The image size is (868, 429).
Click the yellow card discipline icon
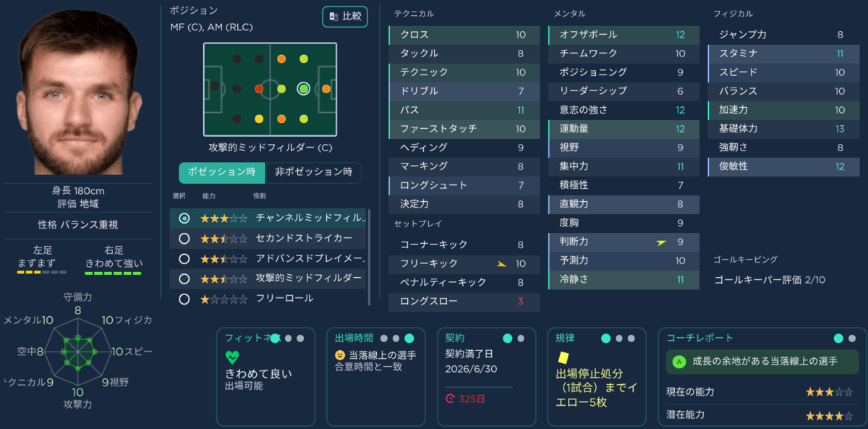[562, 357]
